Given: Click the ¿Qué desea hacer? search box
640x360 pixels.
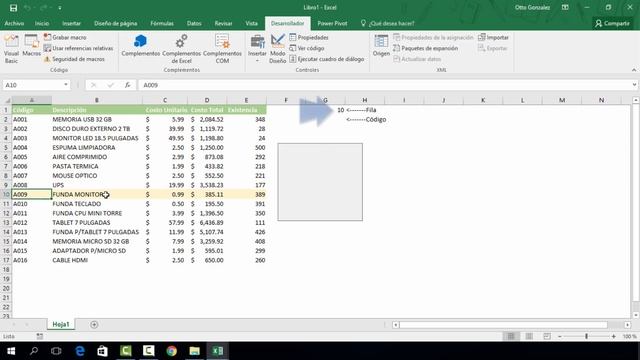Looking at the screenshot, I should click(x=388, y=23).
